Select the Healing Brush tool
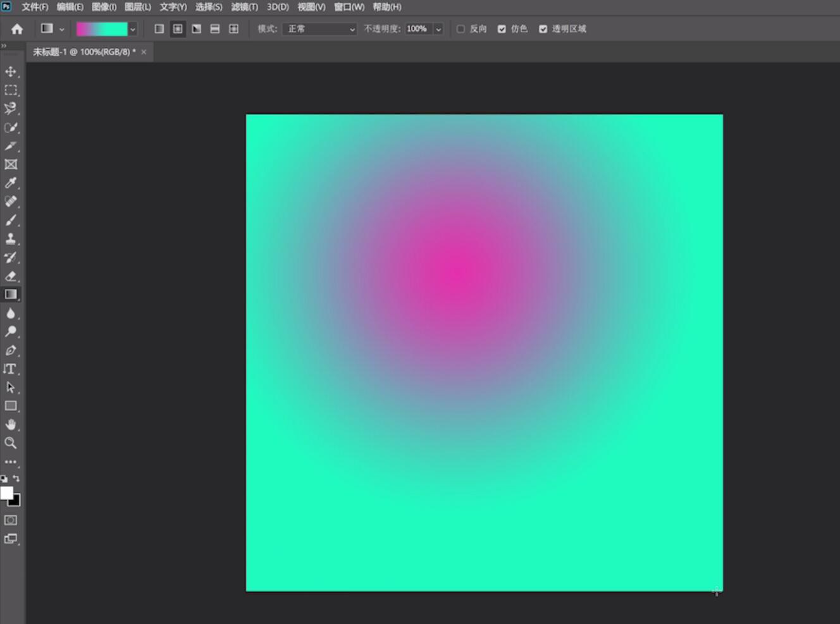840x624 pixels. point(11,202)
